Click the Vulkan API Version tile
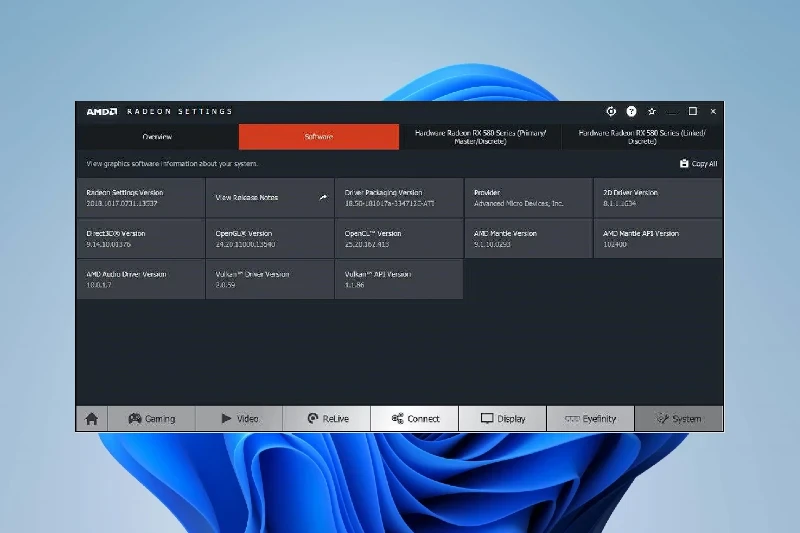The width and height of the screenshot is (800, 533). click(x=399, y=279)
